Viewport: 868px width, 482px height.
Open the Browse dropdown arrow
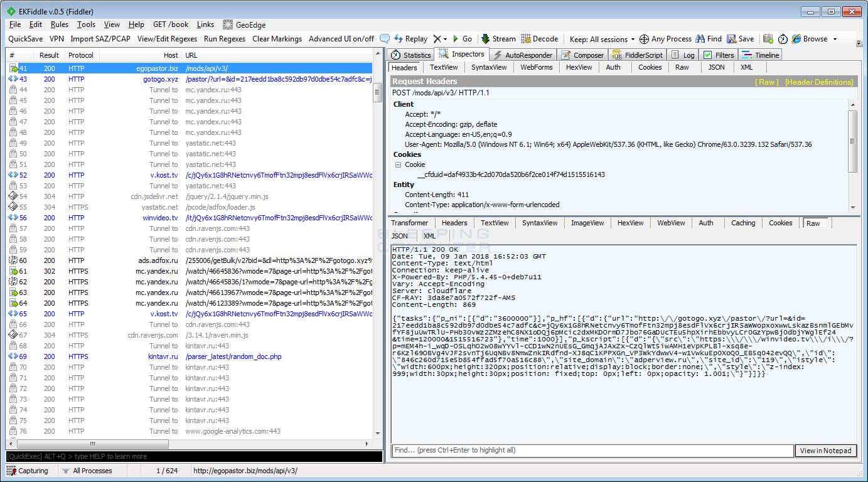pyautogui.click(x=835, y=39)
